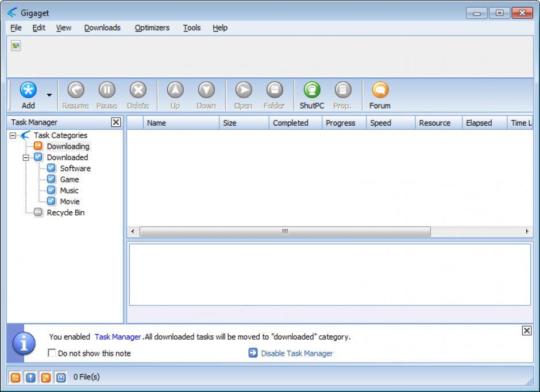Collapse the Downloaded tree node
The image size is (540, 392).
click(x=26, y=158)
